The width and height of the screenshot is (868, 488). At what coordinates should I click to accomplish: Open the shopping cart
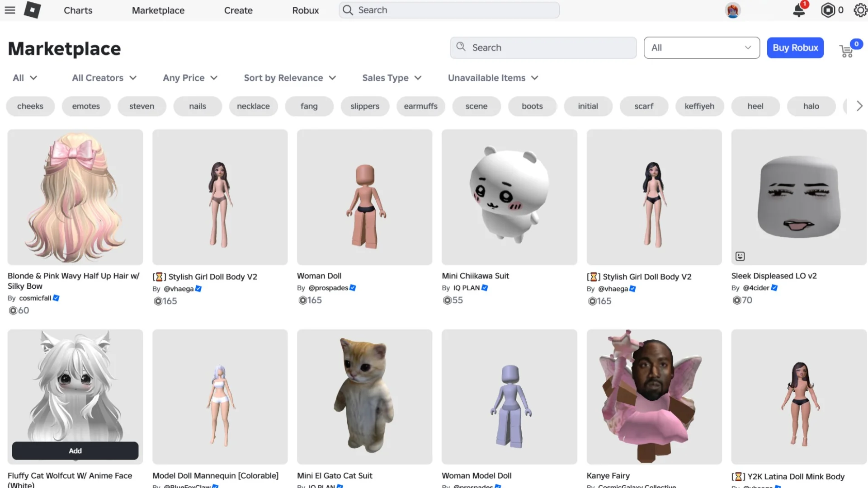pos(846,51)
